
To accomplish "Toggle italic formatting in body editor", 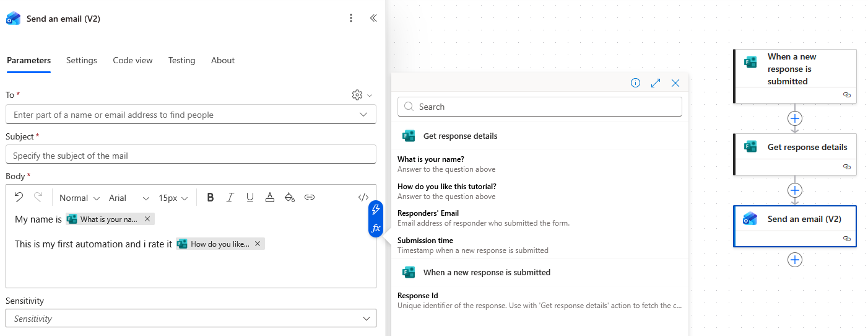I will (230, 197).
